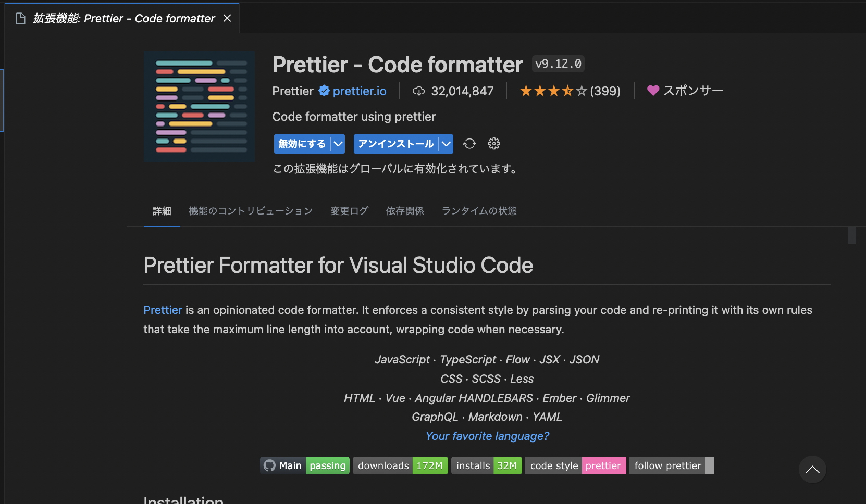The width and height of the screenshot is (866, 504).
Task: Open the 機能のコントリビューション tab
Action: pyautogui.click(x=251, y=211)
